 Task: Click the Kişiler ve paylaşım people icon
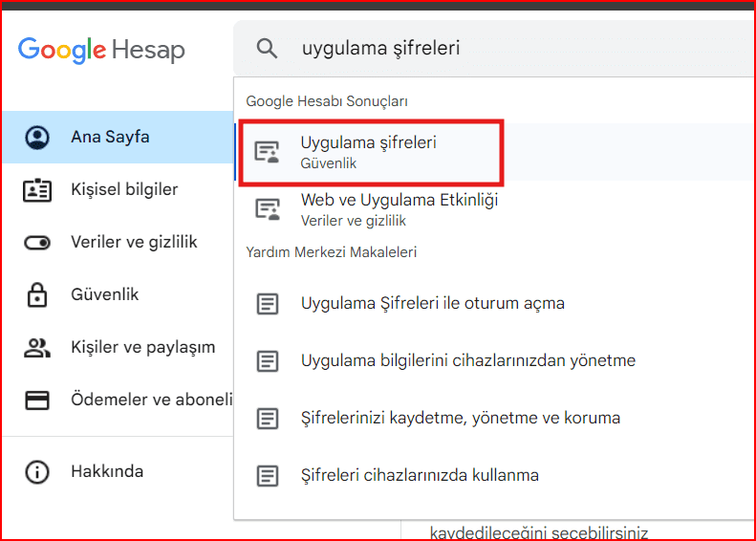click(x=37, y=348)
